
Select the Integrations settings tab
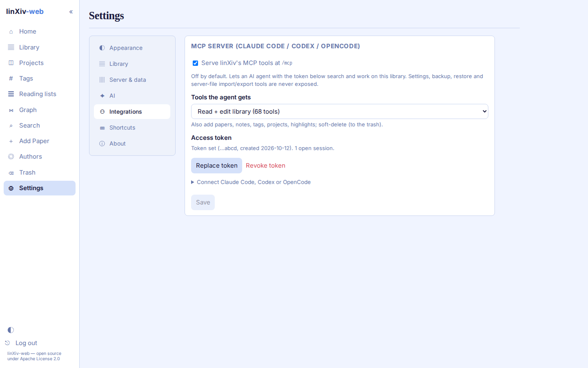pyautogui.click(x=132, y=112)
